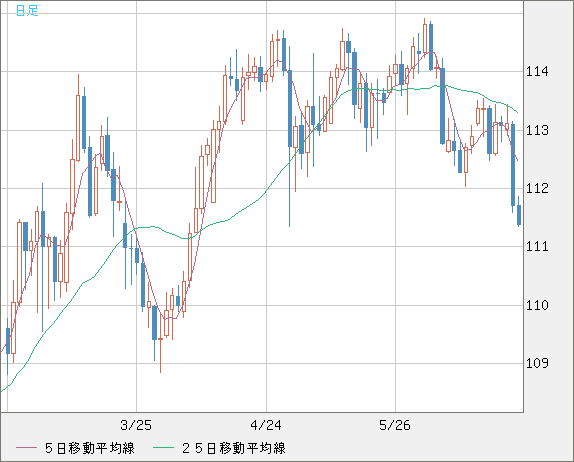Click the purple 5-day average legend line
This screenshot has height=462, width=574.
pyautogui.click(x=26, y=448)
